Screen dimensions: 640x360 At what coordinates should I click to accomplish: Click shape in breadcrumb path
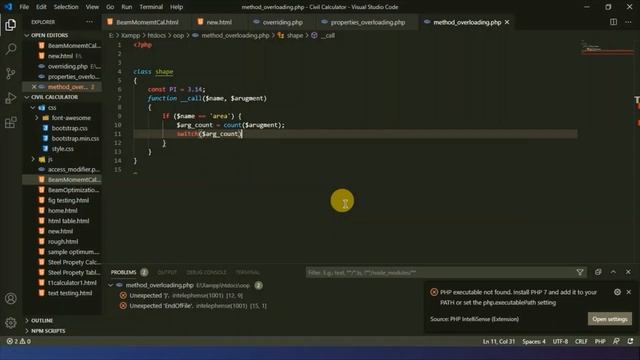click(295, 36)
